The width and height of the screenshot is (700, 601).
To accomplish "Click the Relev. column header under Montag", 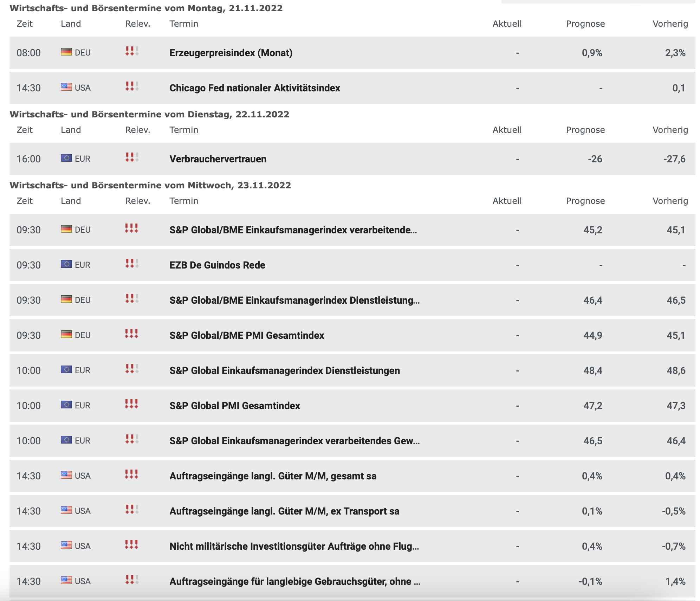I will [138, 24].
